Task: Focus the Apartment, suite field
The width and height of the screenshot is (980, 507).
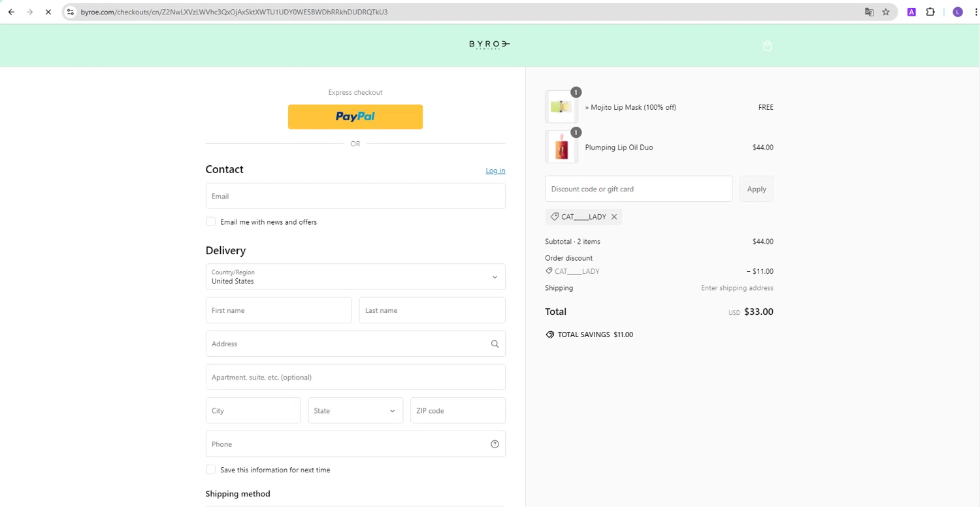Action: [355, 377]
